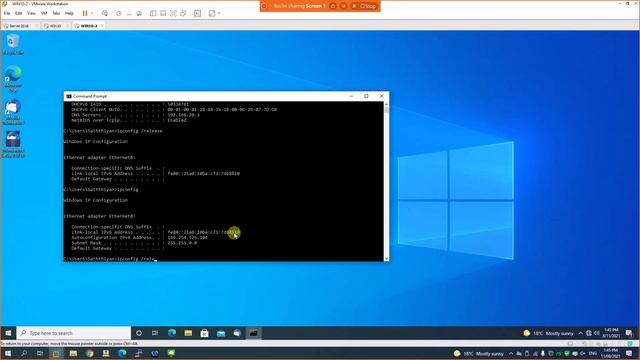Open the VMware Edit menu

coord(19,13)
